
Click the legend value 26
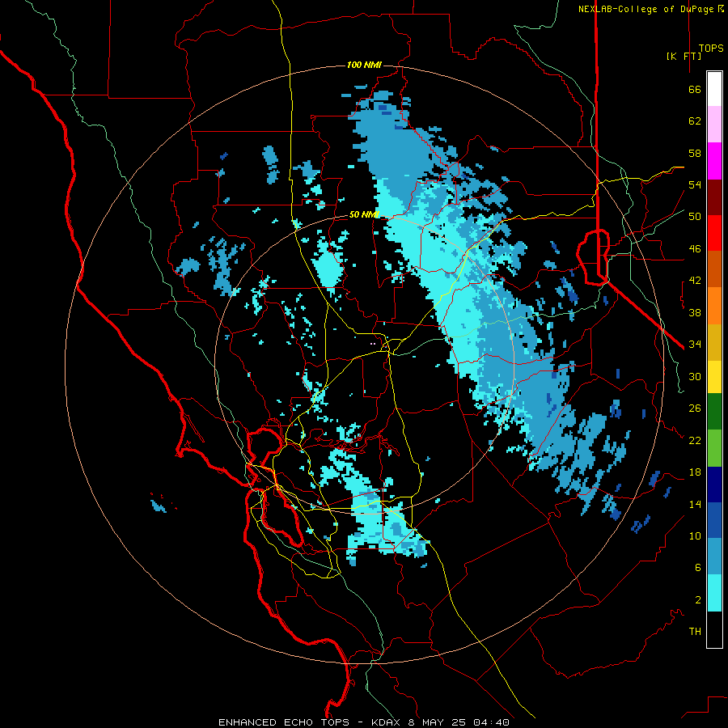695,408
